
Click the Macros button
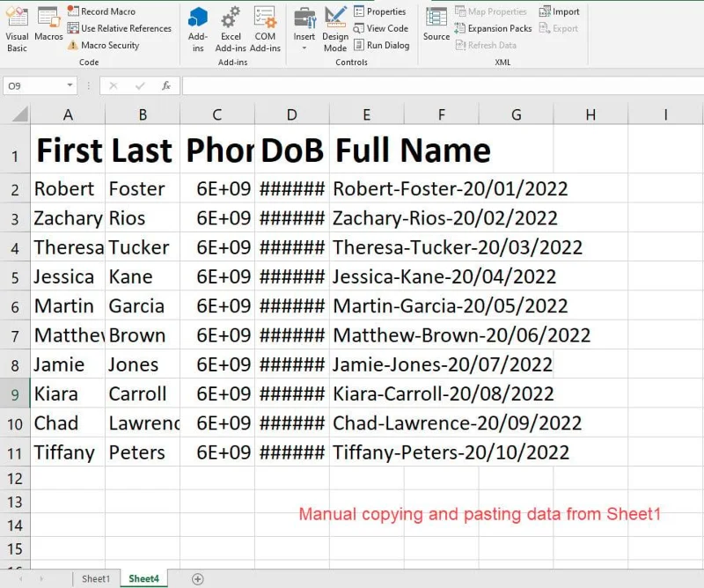pyautogui.click(x=48, y=26)
